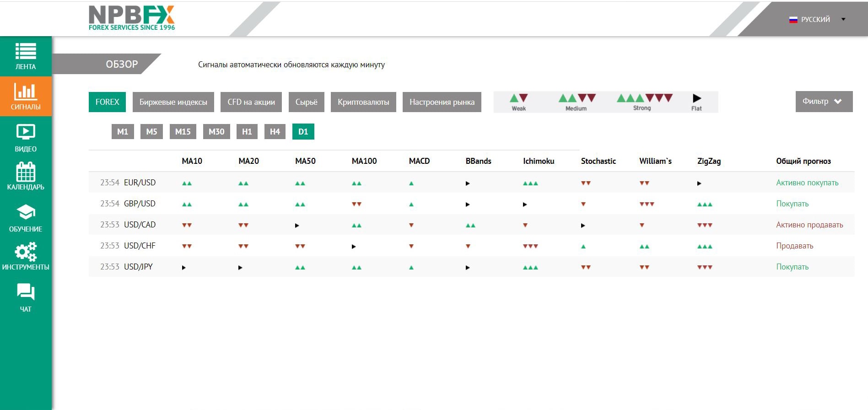This screenshot has width=868, height=410.
Task: Click Покупать forecast for GBP/USD
Action: pos(793,204)
